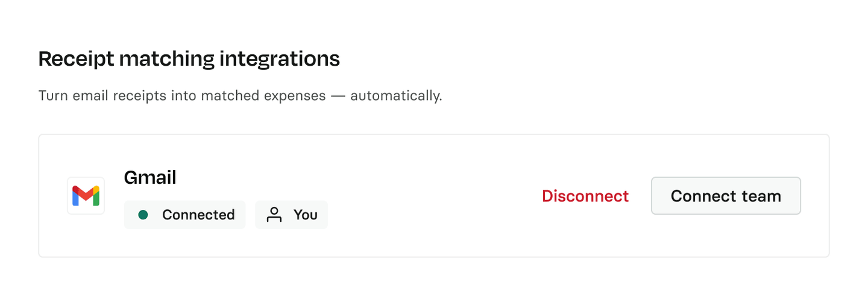The height and width of the screenshot is (296, 868).
Task: Click the You label text
Action: tap(306, 215)
